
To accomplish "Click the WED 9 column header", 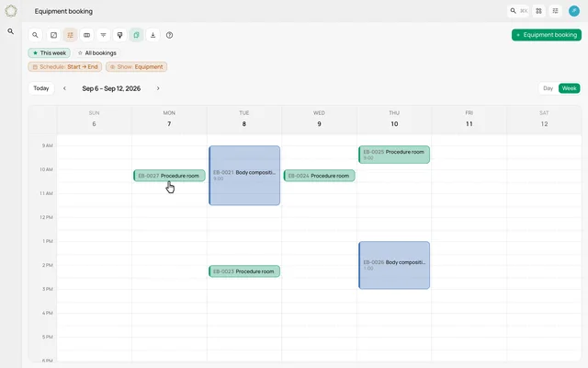I will [x=319, y=119].
